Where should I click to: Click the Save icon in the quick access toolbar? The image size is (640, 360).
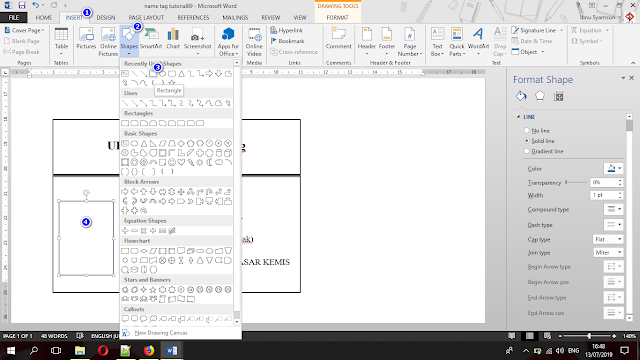coord(22,5)
